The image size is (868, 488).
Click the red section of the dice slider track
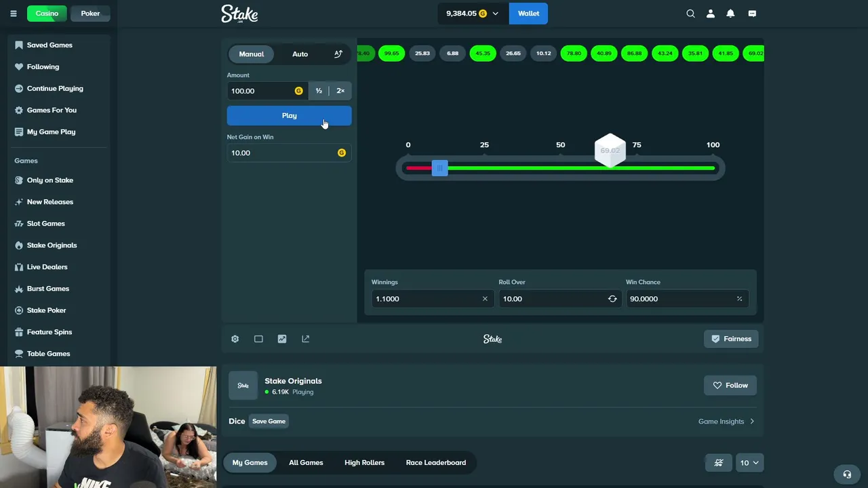point(419,168)
